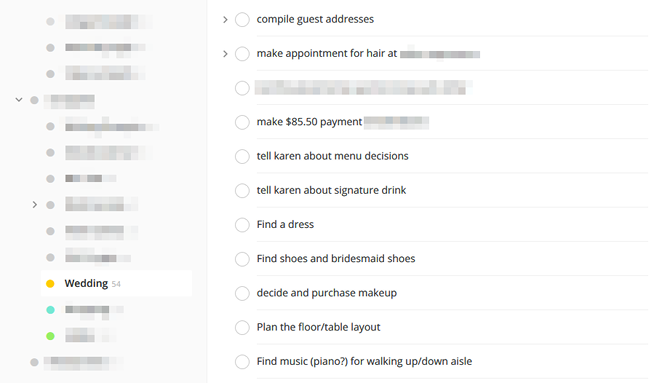
Task: Click the yellow dot beside Wedding project
Action: [x=50, y=284]
